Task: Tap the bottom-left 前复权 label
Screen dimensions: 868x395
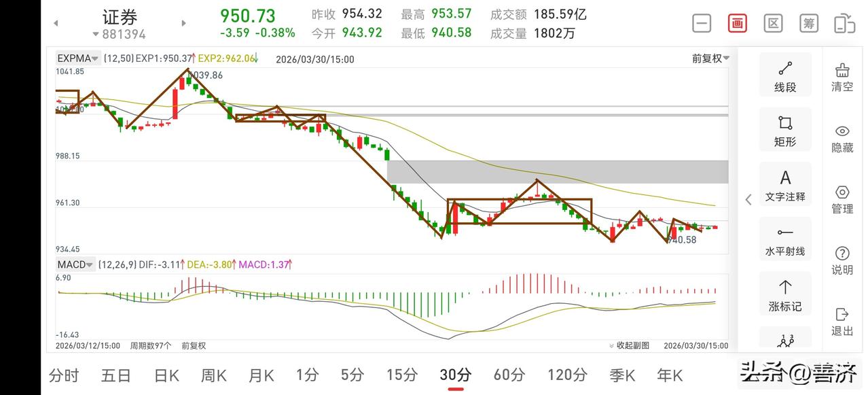Action: tap(194, 345)
